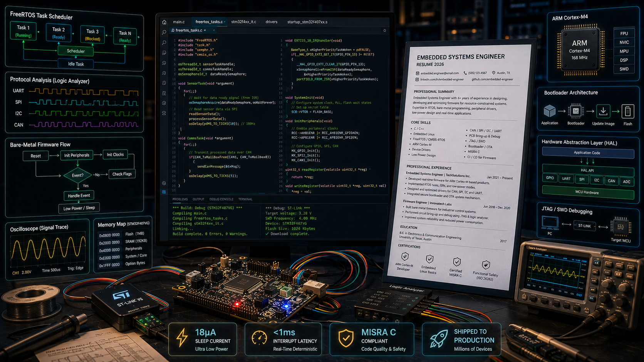644x362 pixels.
Task: Click the Target MCU chip icon
Action: (621, 227)
